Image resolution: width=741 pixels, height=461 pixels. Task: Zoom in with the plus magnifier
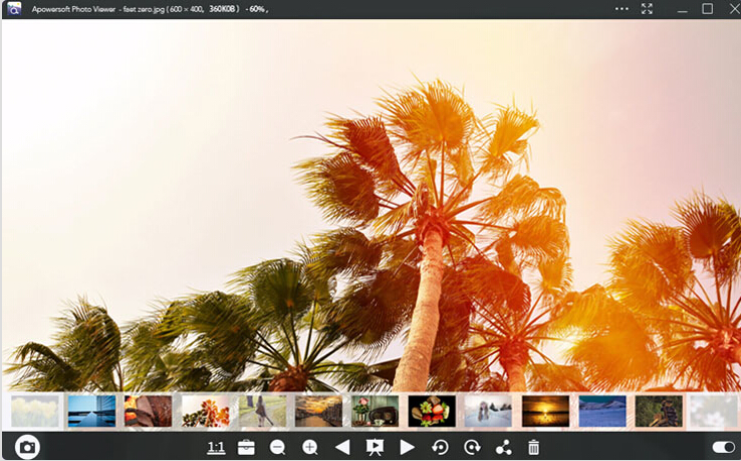click(x=310, y=447)
